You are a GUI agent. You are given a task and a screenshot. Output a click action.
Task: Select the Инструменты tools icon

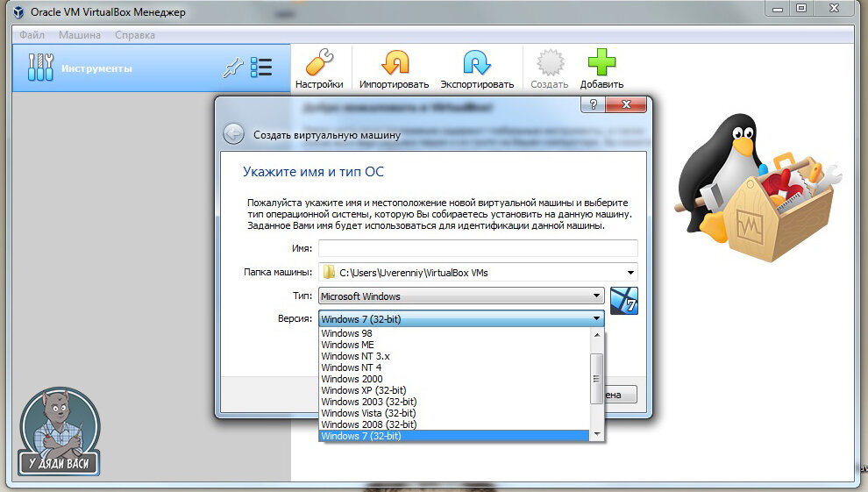(x=40, y=68)
